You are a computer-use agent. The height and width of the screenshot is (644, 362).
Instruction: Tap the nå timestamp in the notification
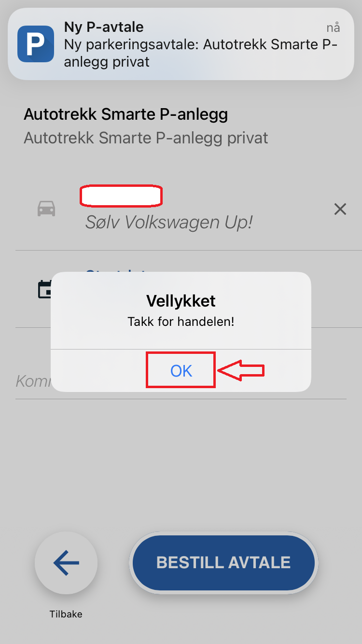tap(333, 28)
